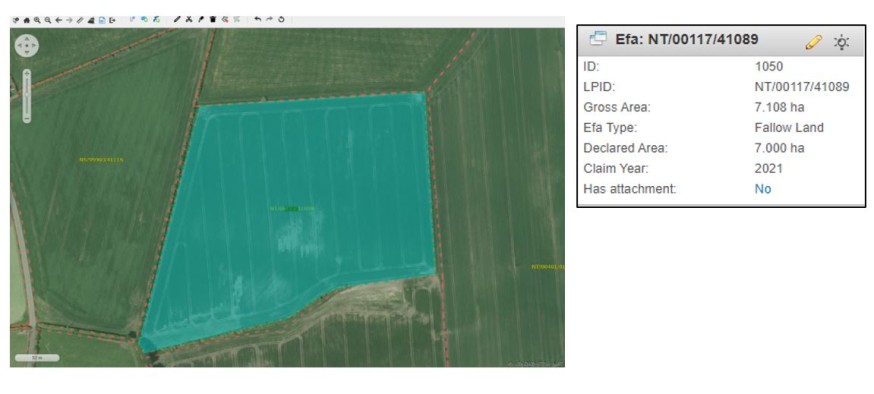
Task: Undo the last map edit
Action: pyautogui.click(x=258, y=20)
